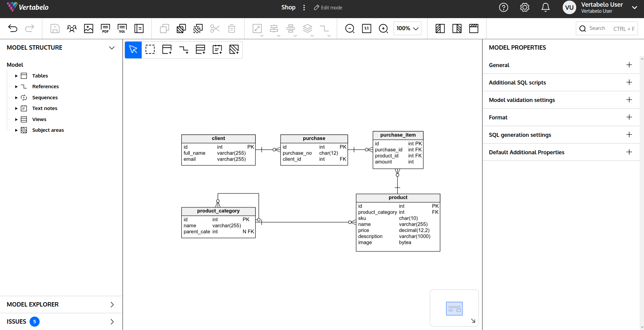
Task: Switch to Edit mode
Action: [328, 7]
